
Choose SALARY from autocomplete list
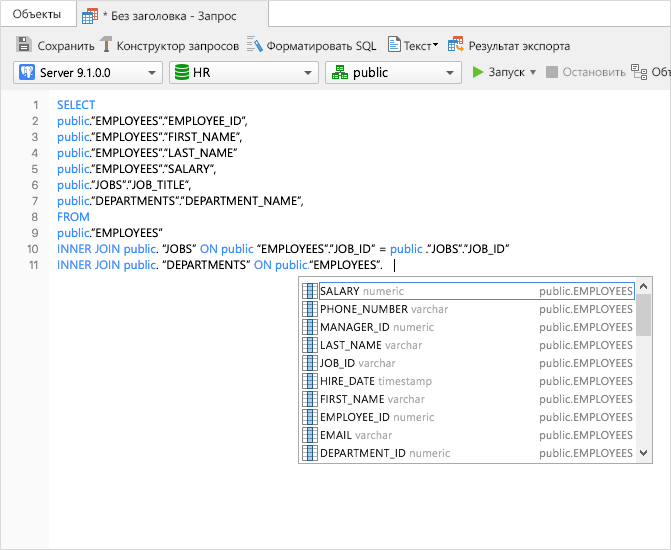point(339,291)
